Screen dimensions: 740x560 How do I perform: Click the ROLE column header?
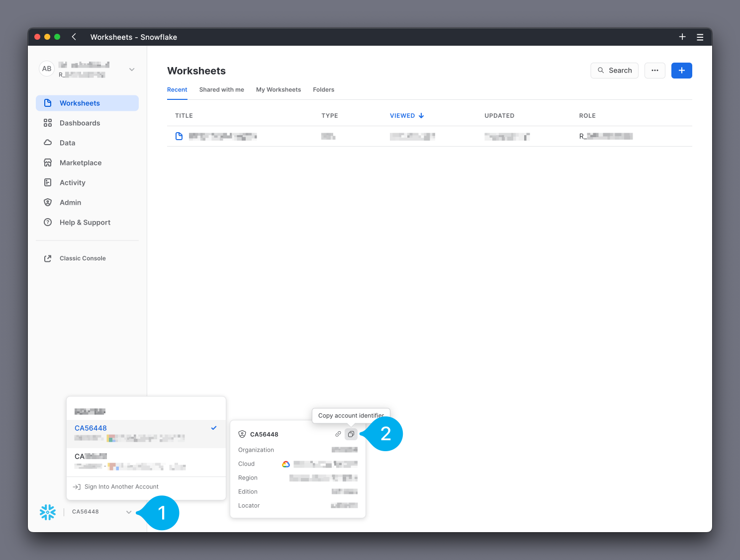(587, 116)
